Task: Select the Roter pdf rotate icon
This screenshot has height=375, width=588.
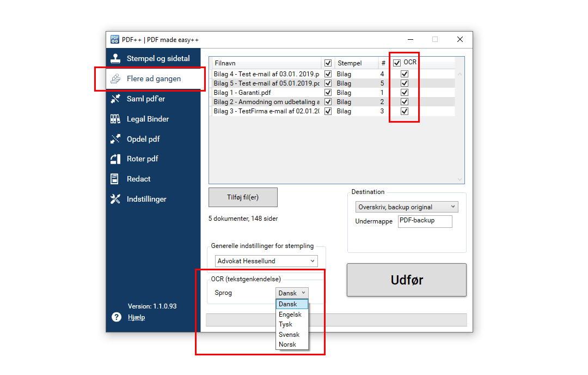Action: [115, 159]
